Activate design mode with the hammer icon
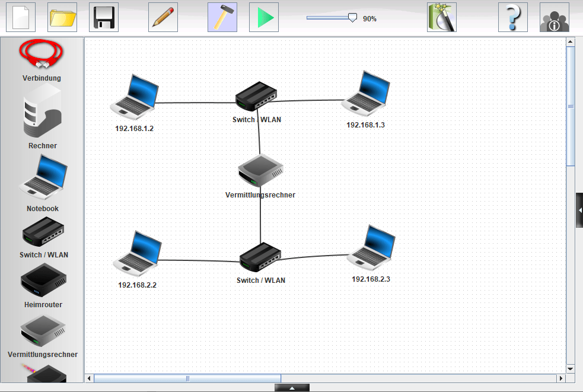The height and width of the screenshot is (392, 583). point(222,17)
